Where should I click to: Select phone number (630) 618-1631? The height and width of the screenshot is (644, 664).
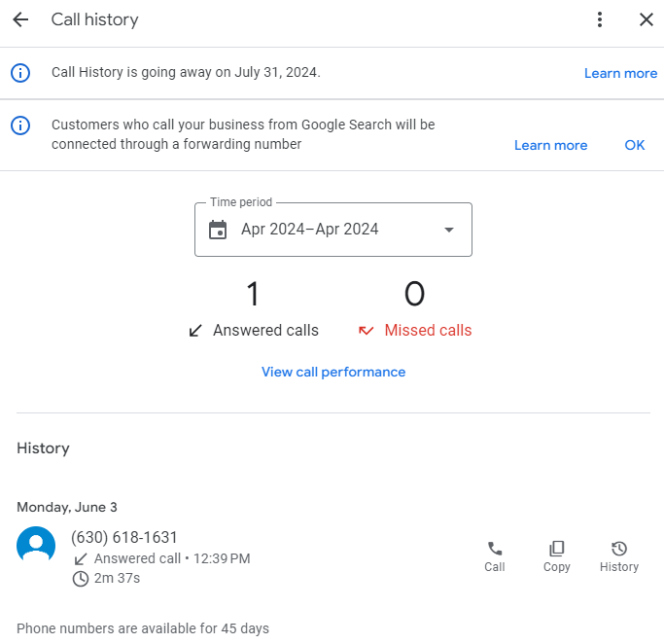click(x=124, y=537)
